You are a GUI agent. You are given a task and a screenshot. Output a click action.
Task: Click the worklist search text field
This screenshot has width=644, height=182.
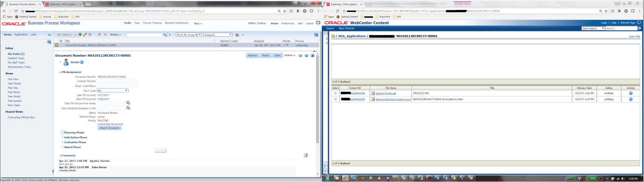click(145, 35)
